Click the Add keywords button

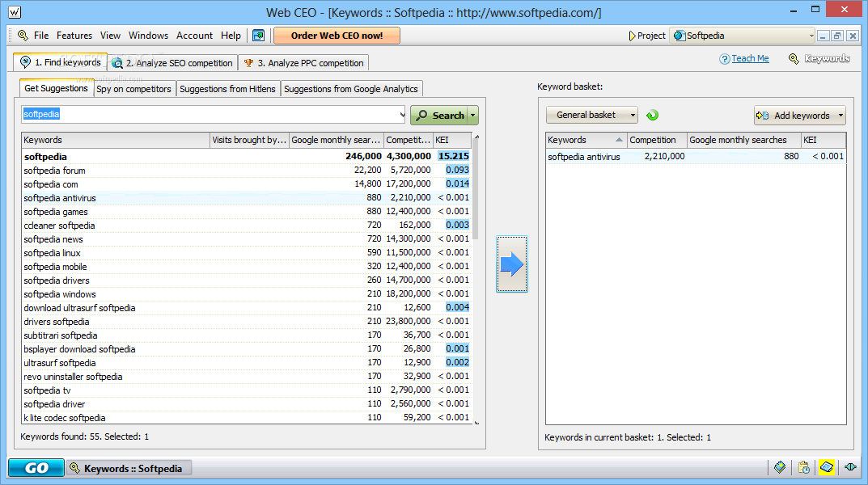point(795,115)
